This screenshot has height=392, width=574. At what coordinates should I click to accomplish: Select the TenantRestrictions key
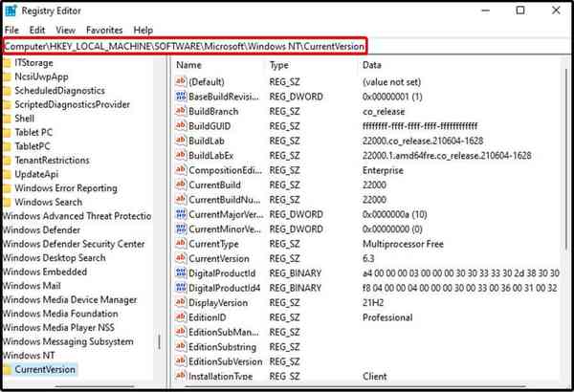(x=52, y=161)
